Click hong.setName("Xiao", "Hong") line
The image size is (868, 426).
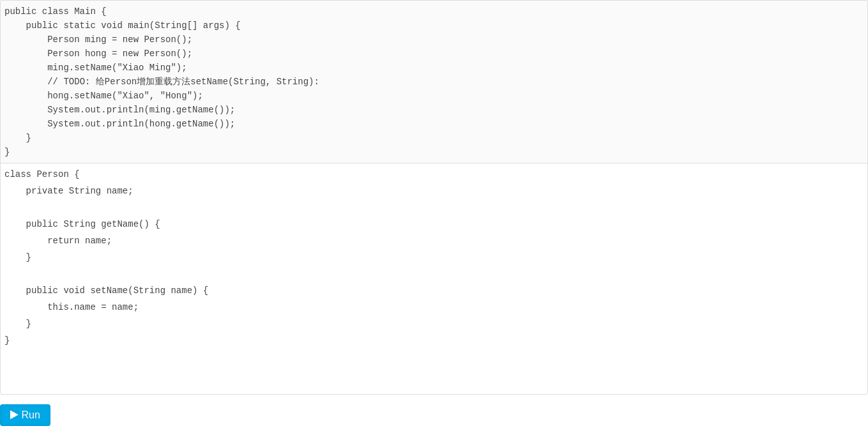(125, 96)
